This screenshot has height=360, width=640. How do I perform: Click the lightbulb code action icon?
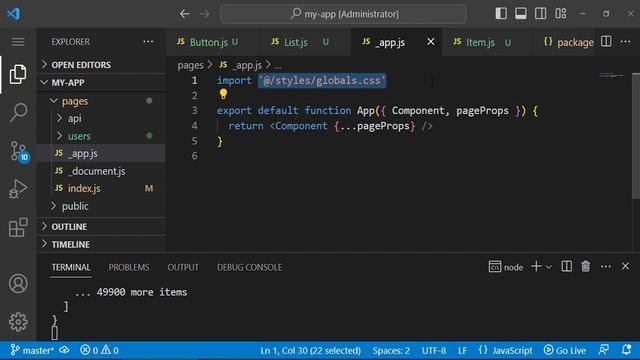223,94
